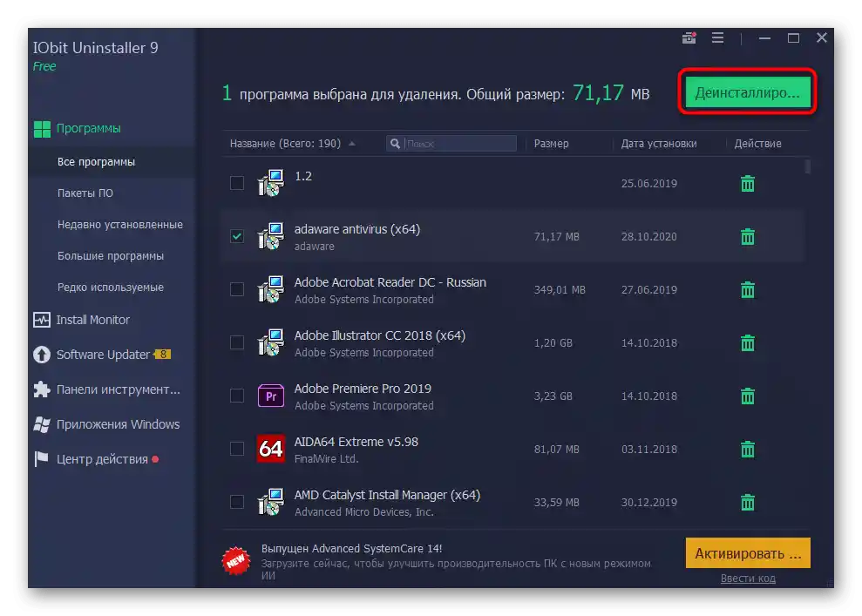Click the search magnifier icon
This screenshot has height=616, width=862.
396,144
